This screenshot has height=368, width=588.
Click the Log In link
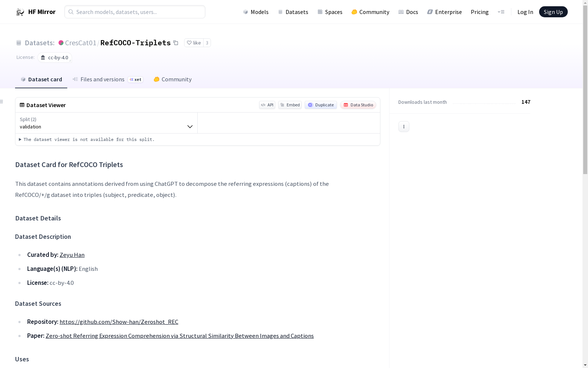pos(525,12)
